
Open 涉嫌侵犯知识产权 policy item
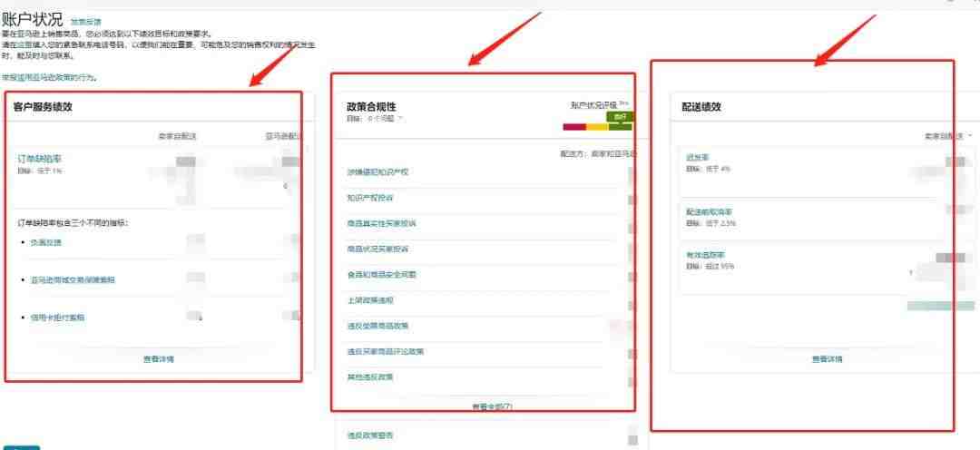[x=378, y=171]
